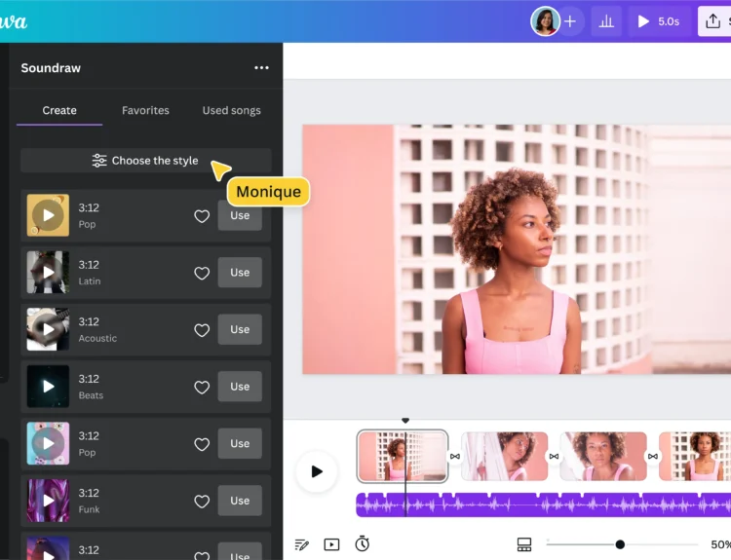Open the notes pencil icon below the timeline

click(301, 544)
